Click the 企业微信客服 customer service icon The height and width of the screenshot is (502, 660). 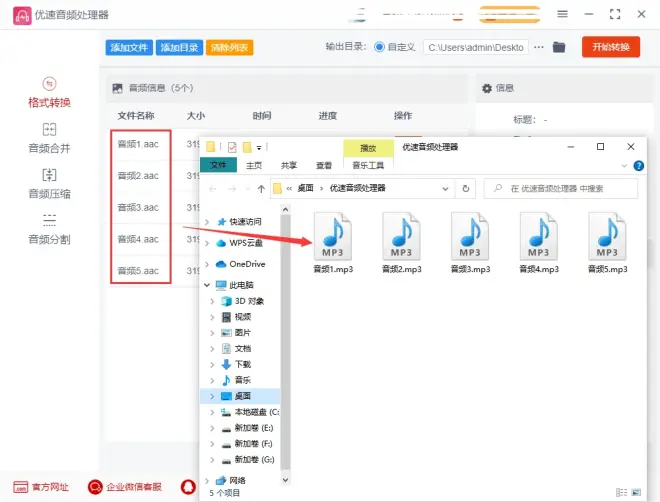pos(96,487)
